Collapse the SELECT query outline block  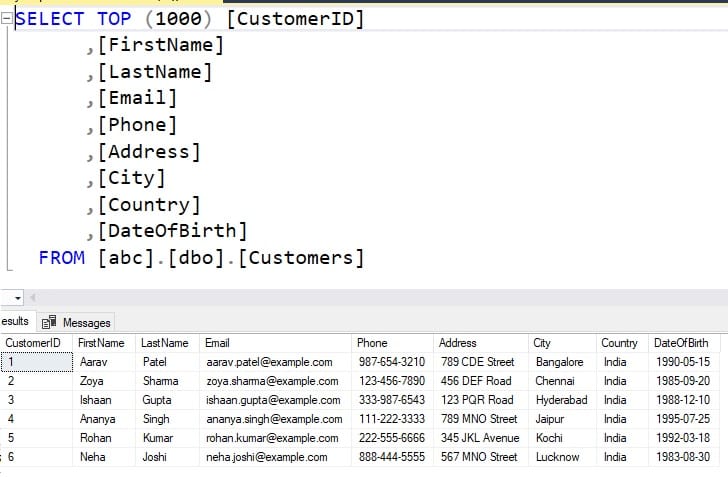6,19
